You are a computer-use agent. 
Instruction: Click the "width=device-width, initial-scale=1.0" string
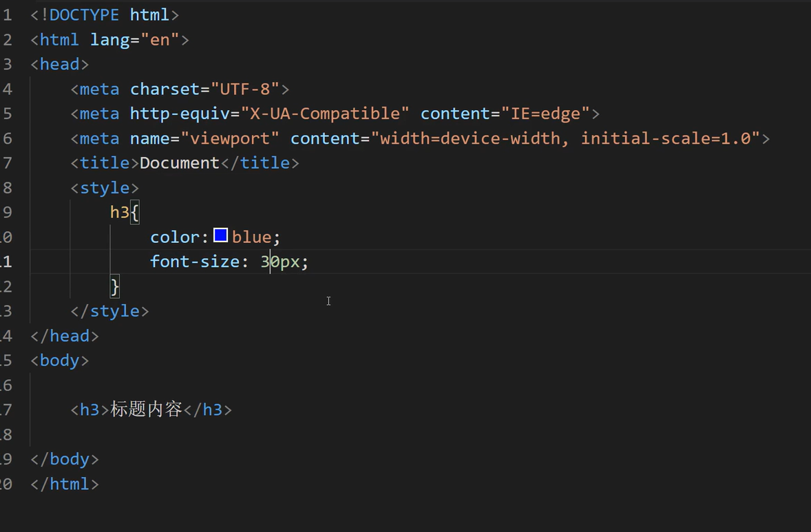tap(570, 138)
